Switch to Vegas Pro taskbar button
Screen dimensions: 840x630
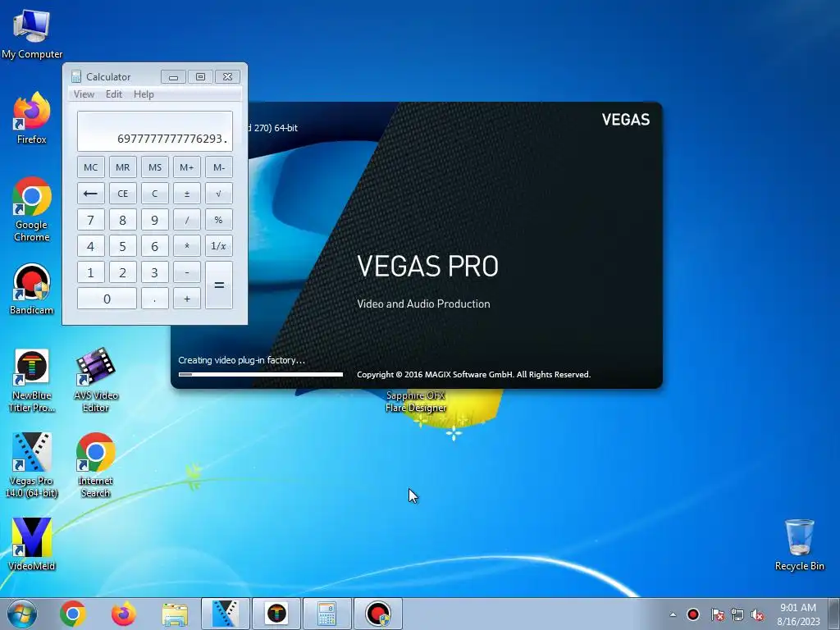pyautogui.click(x=226, y=614)
